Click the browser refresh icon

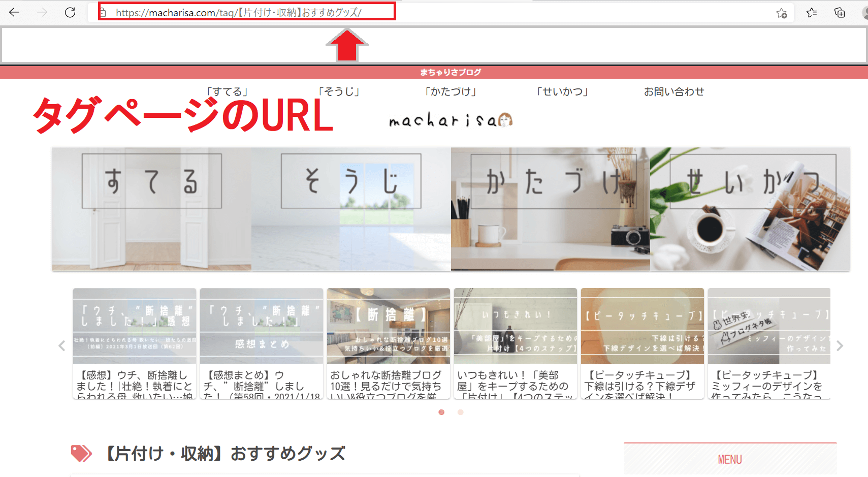tap(70, 13)
